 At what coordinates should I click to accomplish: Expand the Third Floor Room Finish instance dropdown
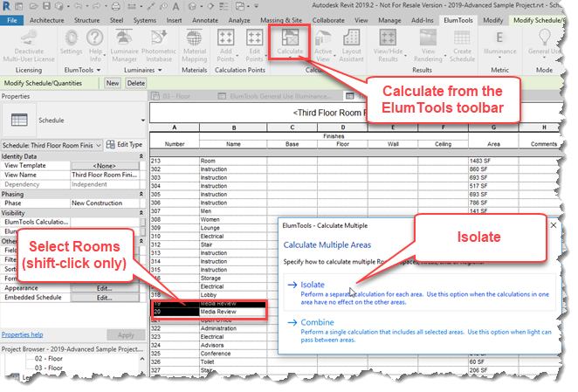[98, 145]
